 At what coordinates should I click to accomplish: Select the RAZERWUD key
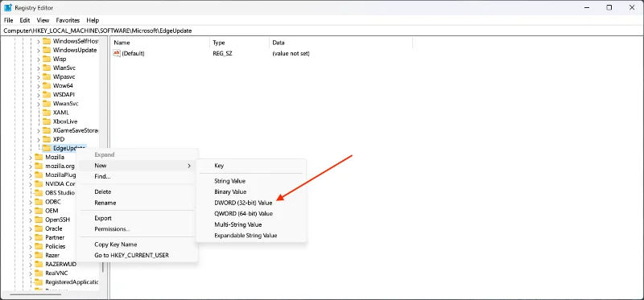pyautogui.click(x=60, y=264)
